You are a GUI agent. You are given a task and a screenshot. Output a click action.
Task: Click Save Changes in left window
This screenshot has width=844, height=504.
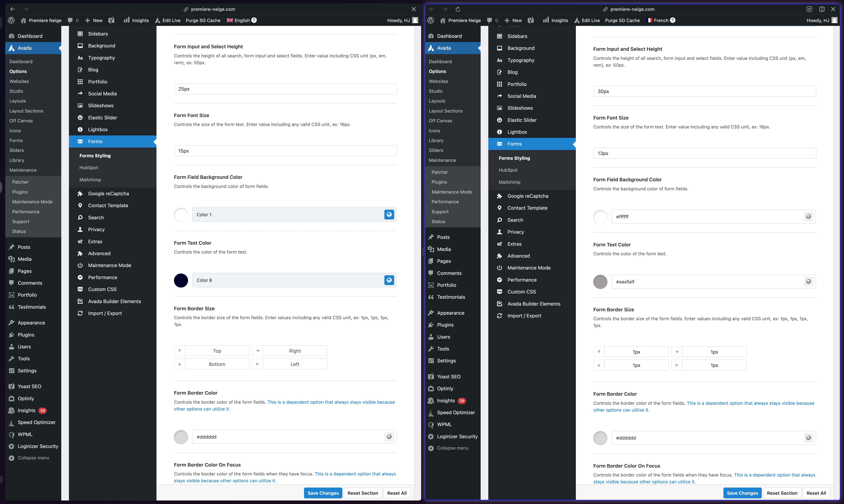point(323,493)
